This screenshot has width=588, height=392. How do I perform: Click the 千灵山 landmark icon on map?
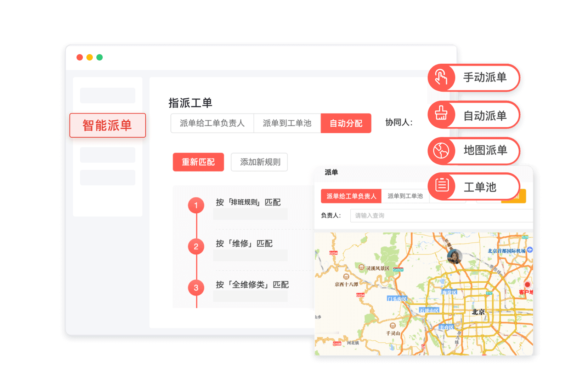click(392, 326)
